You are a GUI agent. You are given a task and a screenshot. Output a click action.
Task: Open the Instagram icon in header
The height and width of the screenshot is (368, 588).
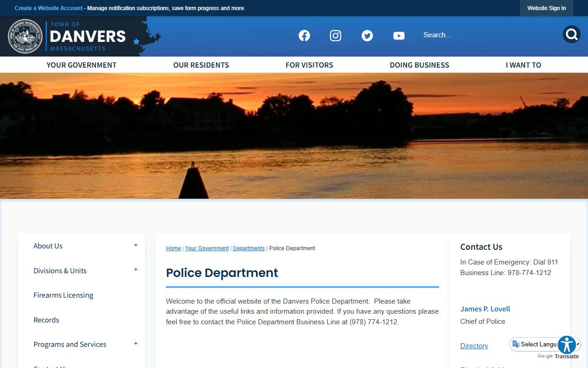(x=336, y=35)
